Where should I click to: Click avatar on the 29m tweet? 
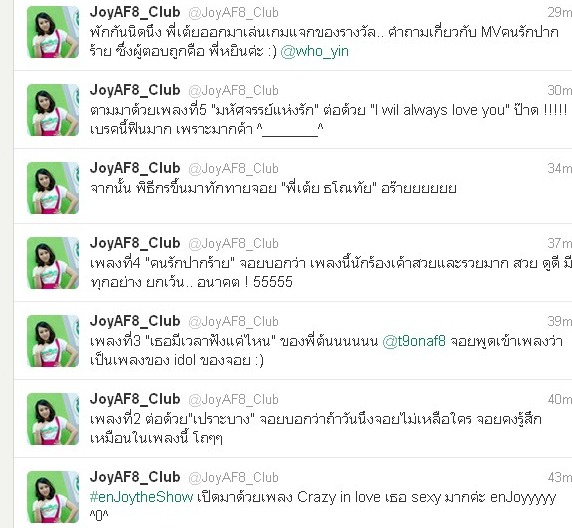coord(53,32)
